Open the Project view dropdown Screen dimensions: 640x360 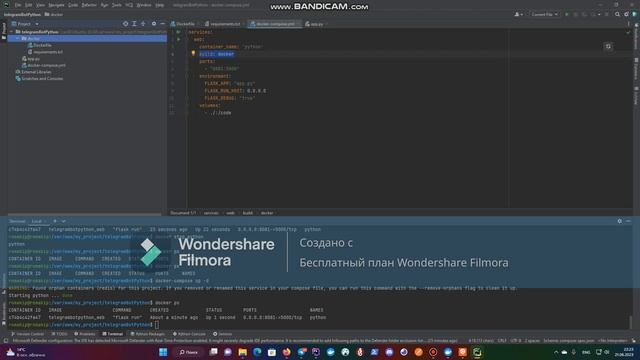point(25,24)
